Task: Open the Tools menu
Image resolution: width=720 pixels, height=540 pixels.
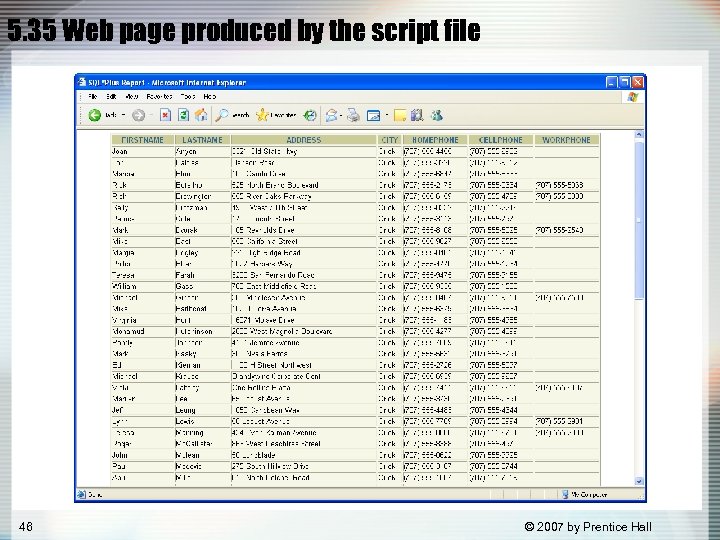Action: coord(188,96)
